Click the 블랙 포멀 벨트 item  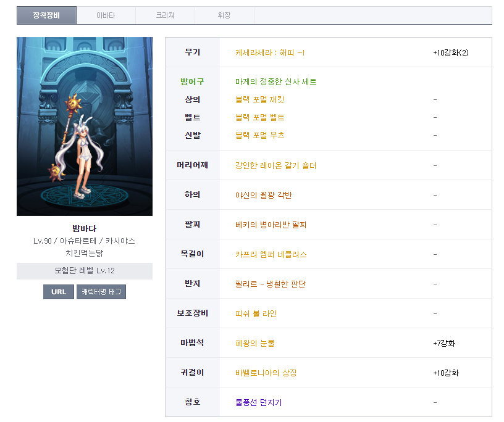[259, 118]
